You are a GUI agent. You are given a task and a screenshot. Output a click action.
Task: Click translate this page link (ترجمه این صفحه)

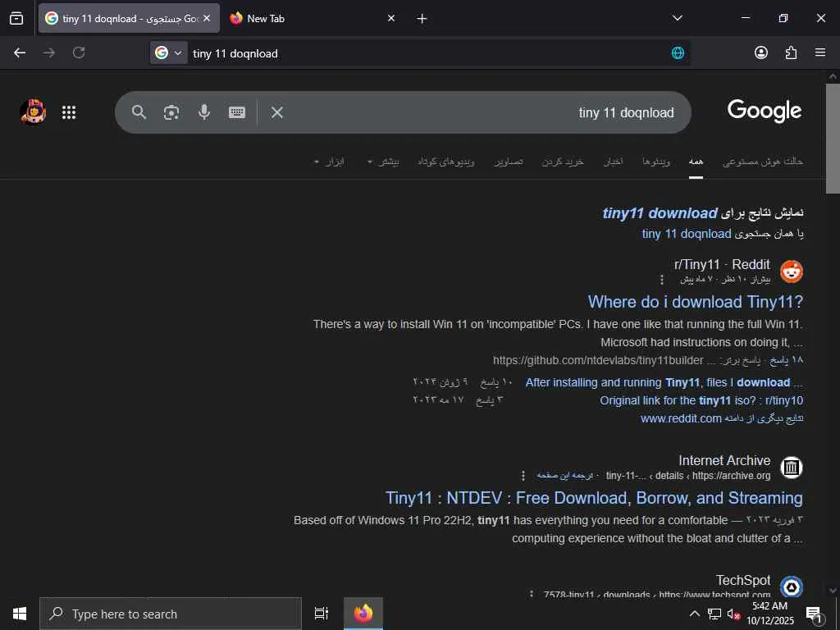(564, 476)
